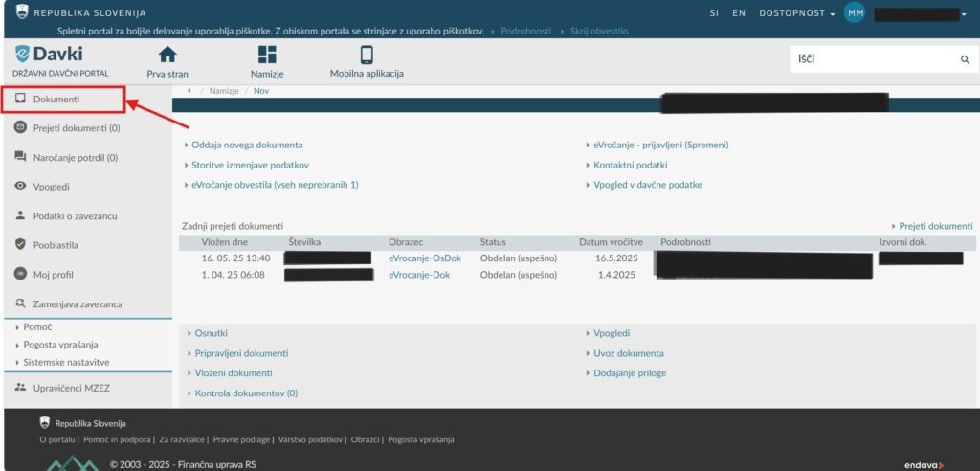Switch language to EN
The height and width of the screenshot is (471, 980).
[x=739, y=13]
